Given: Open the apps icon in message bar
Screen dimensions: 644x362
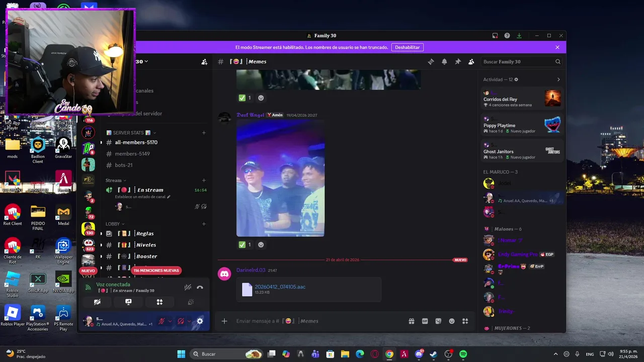Looking at the screenshot, I should (x=465, y=321).
